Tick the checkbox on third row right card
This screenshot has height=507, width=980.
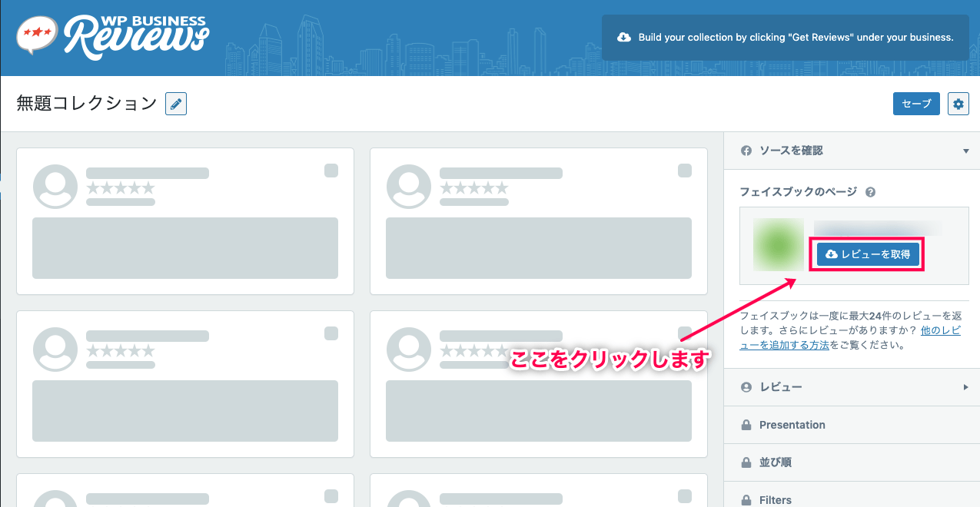click(x=685, y=496)
